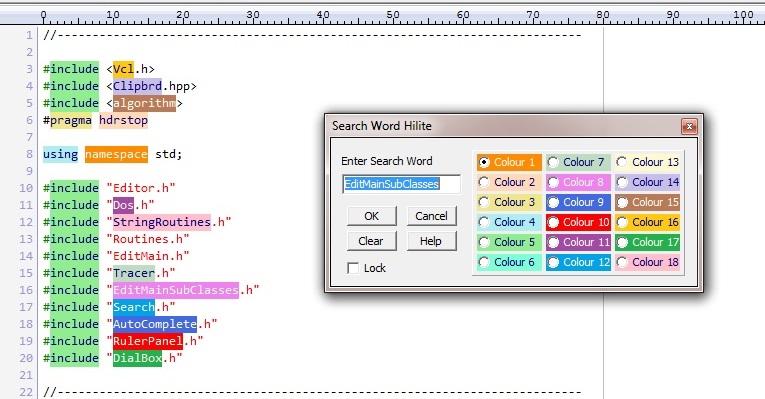
Task: Click #include on line 20
Action: click(x=71, y=359)
